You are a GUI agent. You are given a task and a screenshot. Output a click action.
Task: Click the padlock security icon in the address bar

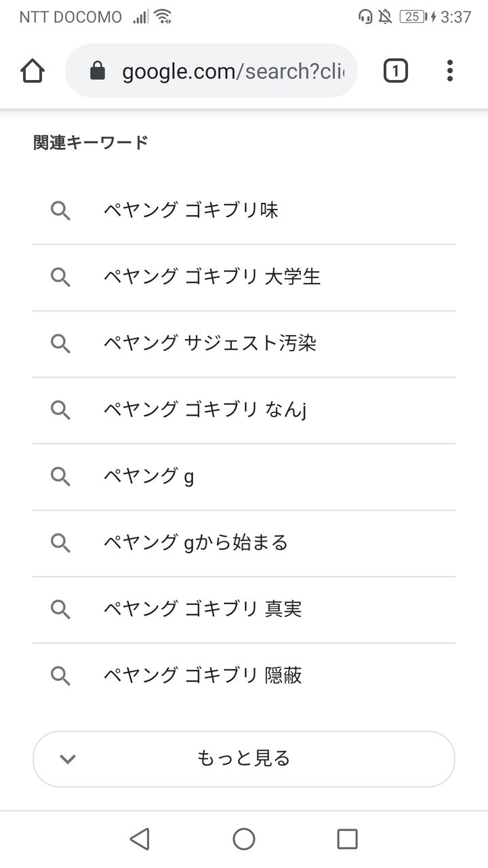97,71
